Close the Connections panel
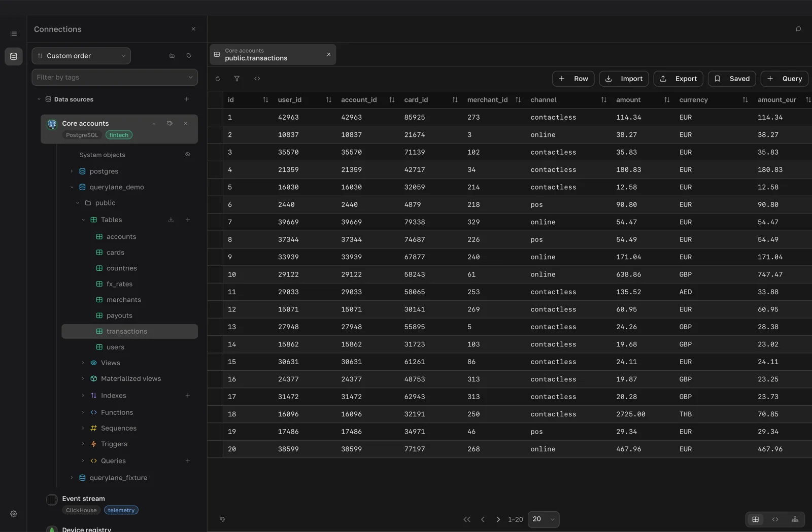Image resolution: width=812 pixels, height=532 pixels. coord(193,29)
